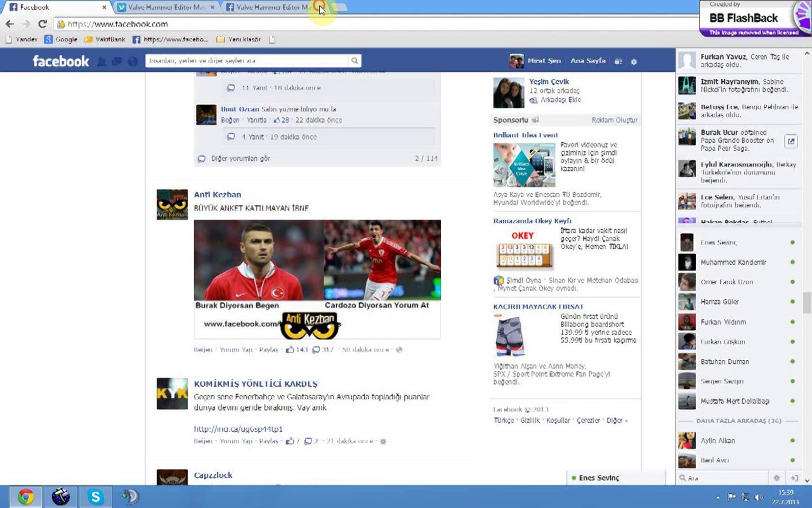Click the page vertical scrollbar thumb
This screenshot has width=812, height=508.
(x=807, y=302)
